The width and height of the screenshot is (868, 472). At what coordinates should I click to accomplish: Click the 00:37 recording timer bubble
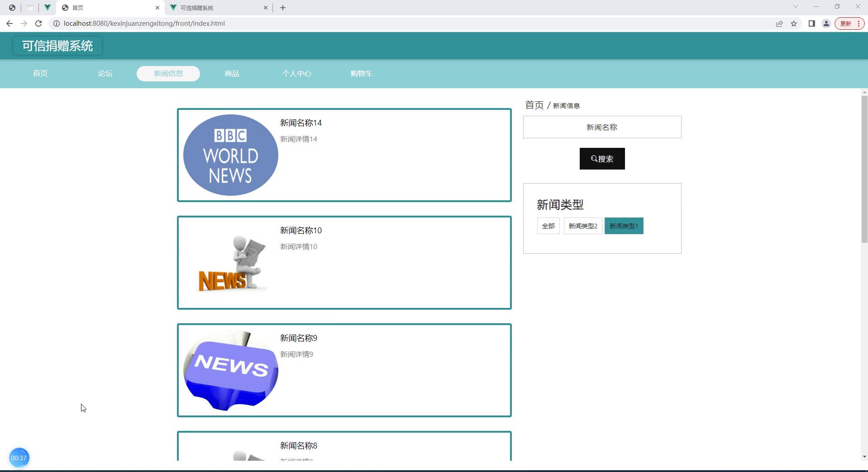click(19, 458)
